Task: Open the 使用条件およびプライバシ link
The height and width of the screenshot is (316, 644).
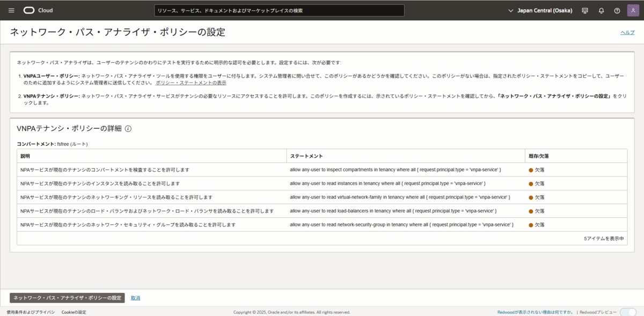Action: click(31, 312)
